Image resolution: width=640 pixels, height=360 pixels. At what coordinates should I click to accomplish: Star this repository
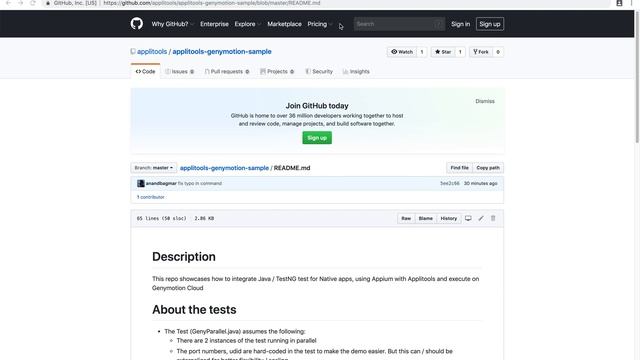tap(443, 52)
